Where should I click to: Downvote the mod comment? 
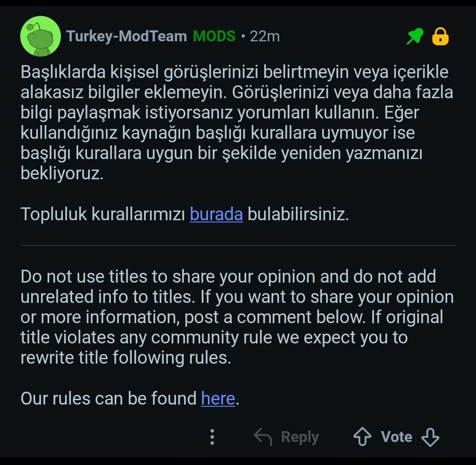(x=430, y=437)
